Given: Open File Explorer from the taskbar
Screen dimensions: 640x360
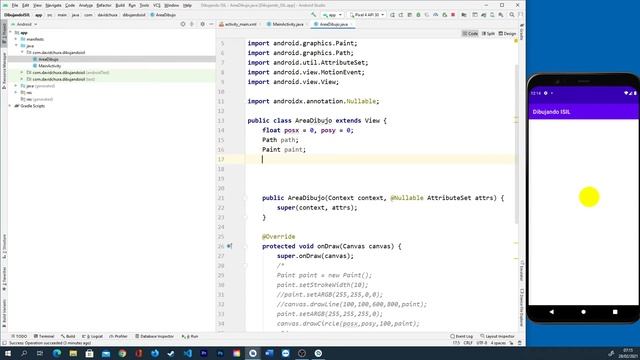Looking at the screenshot, I should pyautogui.click(x=73, y=353).
